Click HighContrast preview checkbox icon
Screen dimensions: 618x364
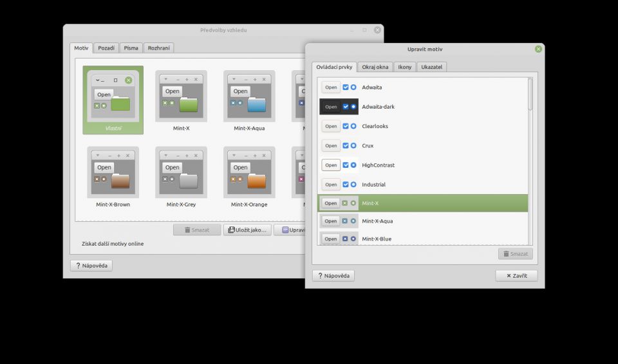(346, 165)
